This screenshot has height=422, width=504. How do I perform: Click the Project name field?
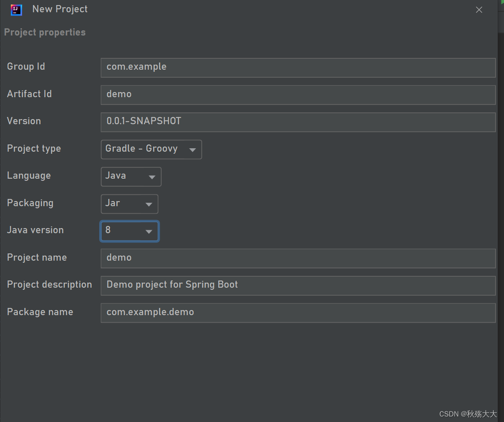(295, 258)
